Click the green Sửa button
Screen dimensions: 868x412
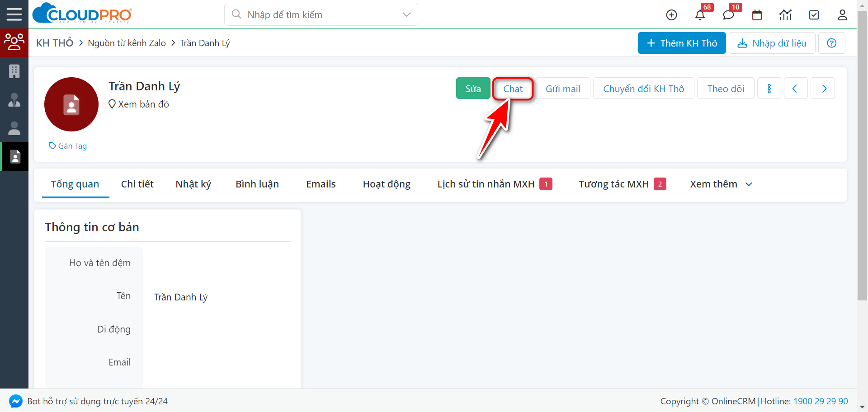point(473,89)
